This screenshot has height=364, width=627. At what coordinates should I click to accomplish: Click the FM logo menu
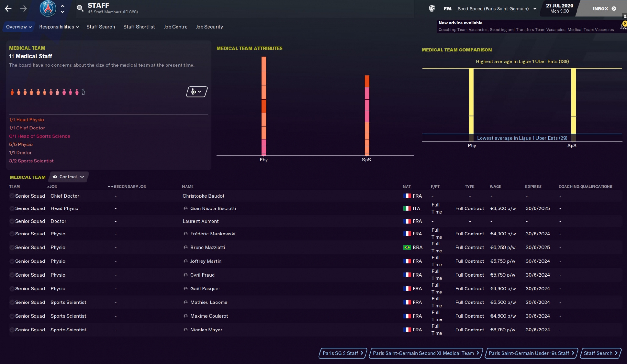coord(448,9)
